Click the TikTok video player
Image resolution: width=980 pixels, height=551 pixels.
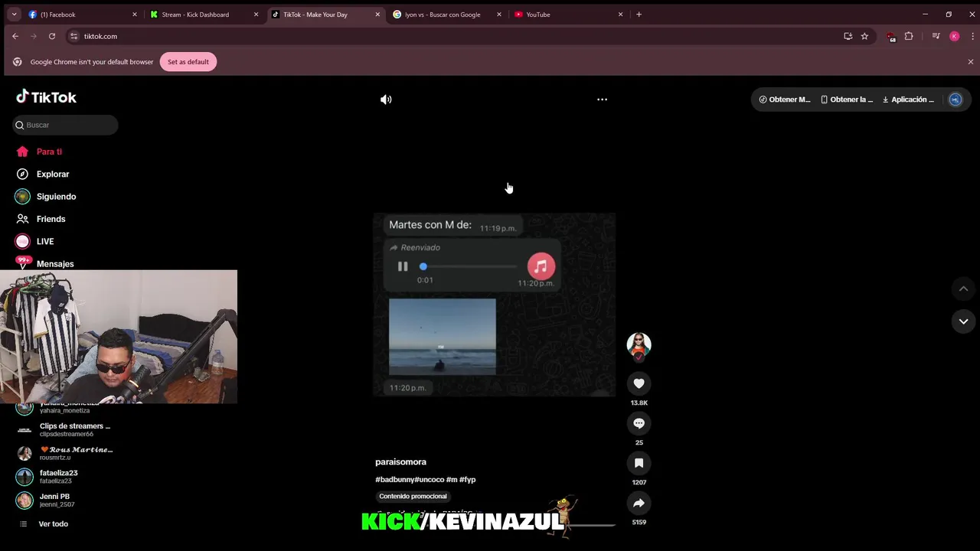point(494,305)
